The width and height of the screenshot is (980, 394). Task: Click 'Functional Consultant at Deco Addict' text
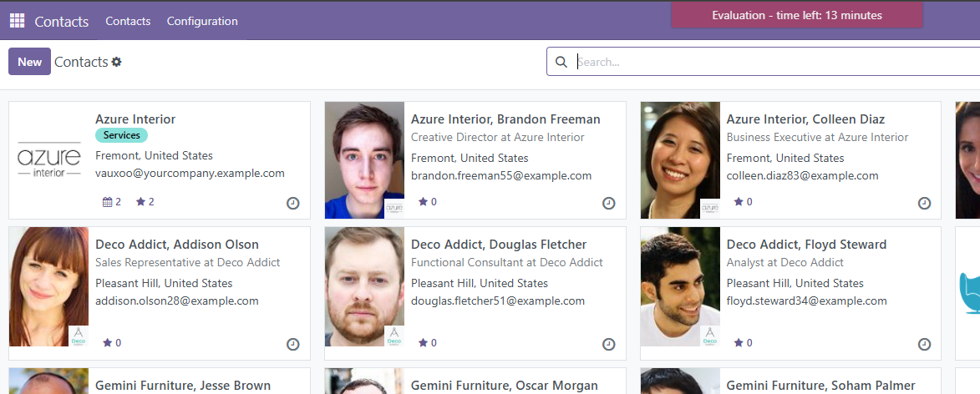[x=507, y=263]
